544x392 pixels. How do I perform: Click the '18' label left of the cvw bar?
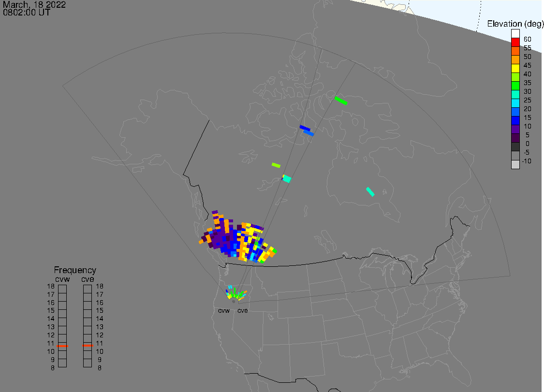point(51,286)
